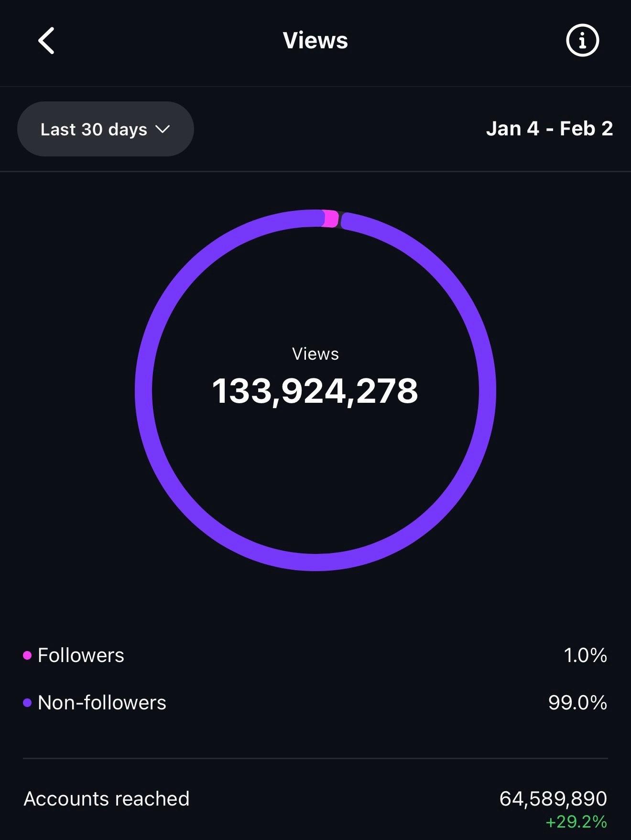Click the 133,924,278 total views number
The height and width of the screenshot is (840, 631).
(x=315, y=391)
